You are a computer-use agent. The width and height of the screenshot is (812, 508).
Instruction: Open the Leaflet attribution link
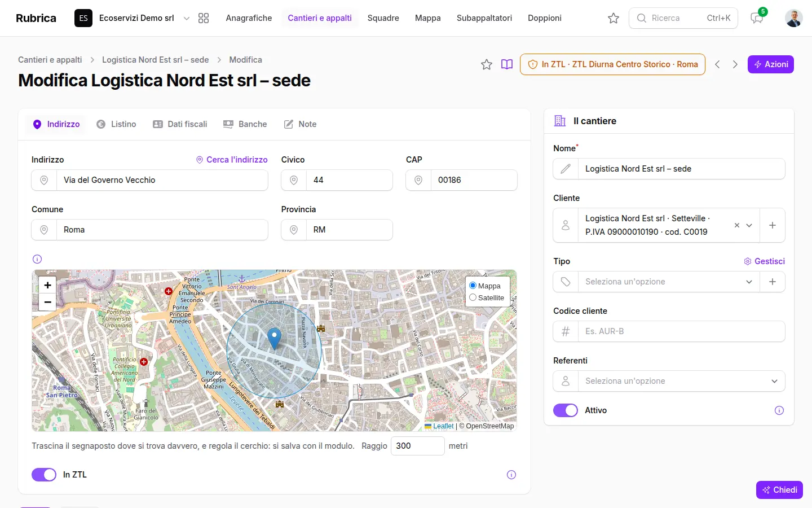[443, 426]
